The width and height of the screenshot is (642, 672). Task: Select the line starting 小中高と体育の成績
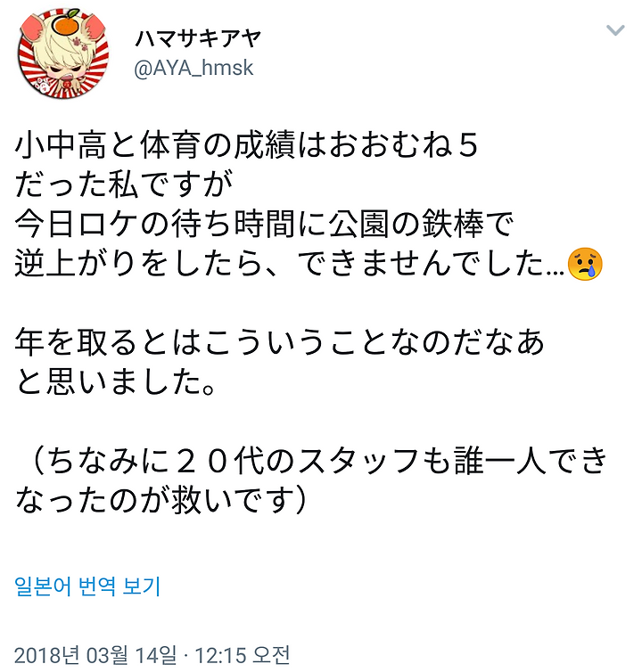tap(246, 145)
